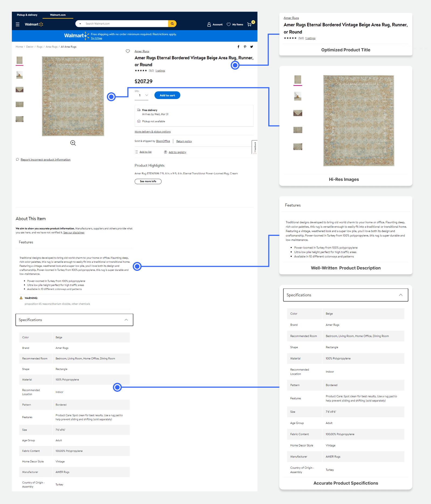Click the About This Item heading
The height and width of the screenshot is (504, 431).
click(31, 219)
